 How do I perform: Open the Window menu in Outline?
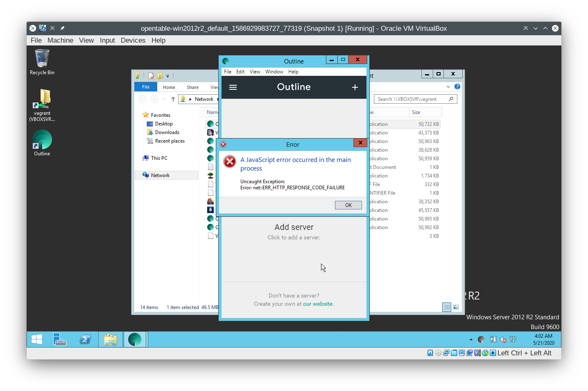tap(274, 71)
